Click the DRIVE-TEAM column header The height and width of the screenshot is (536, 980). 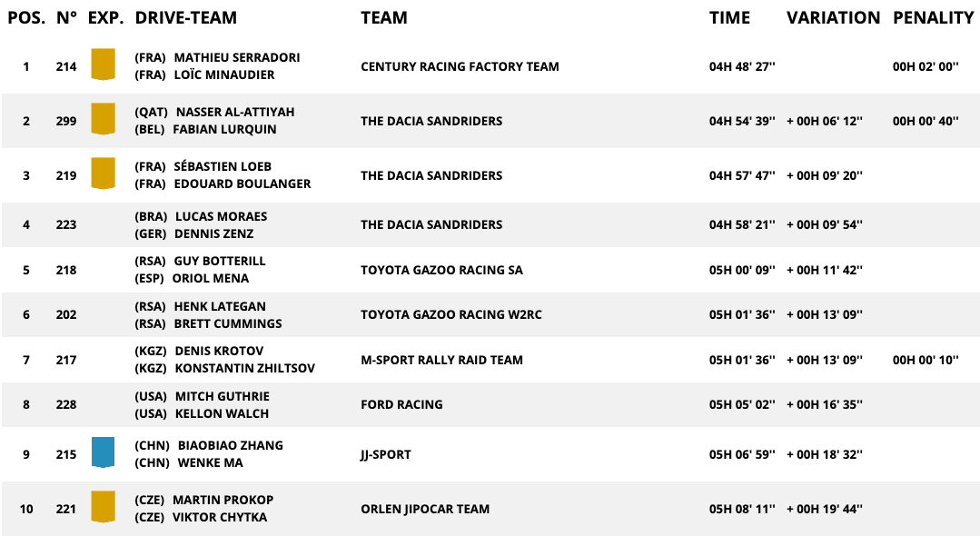[185, 17]
